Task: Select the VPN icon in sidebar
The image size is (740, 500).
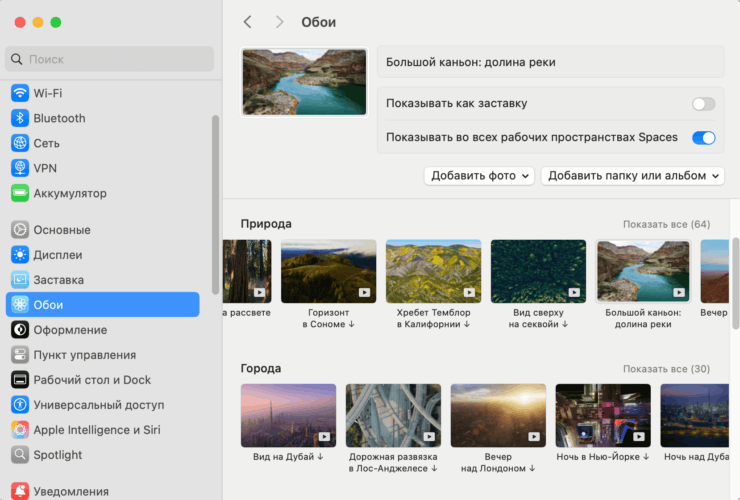Action: point(20,168)
